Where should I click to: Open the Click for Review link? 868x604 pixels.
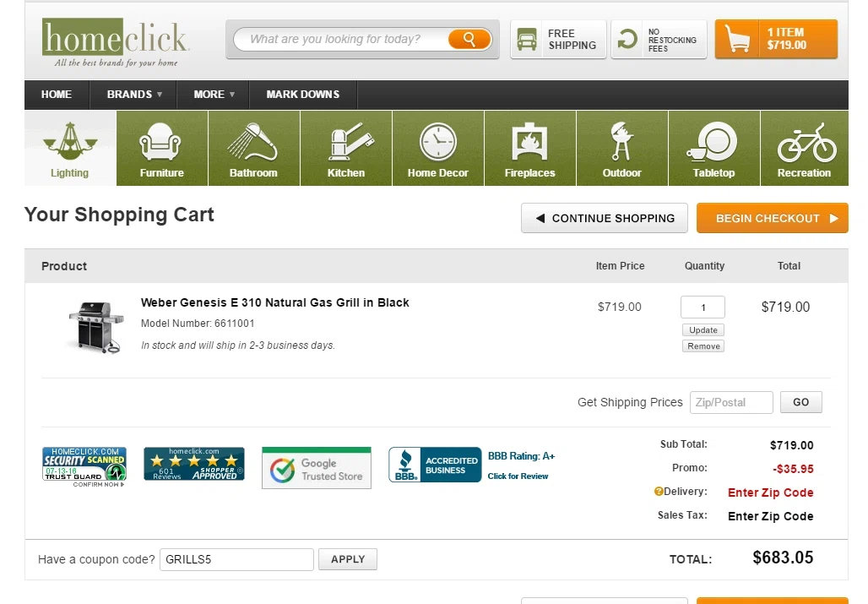pyautogui.click(x=518, y=476)
